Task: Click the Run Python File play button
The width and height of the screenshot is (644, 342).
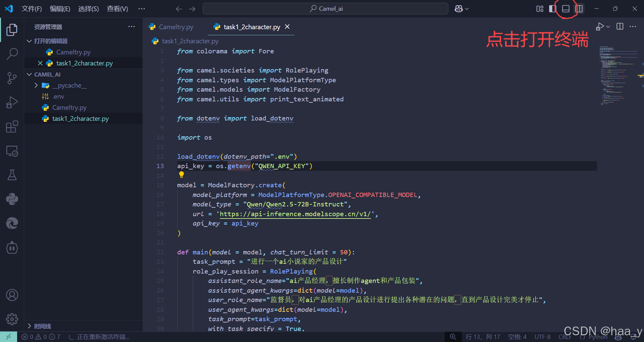Action: click(599, 26)
